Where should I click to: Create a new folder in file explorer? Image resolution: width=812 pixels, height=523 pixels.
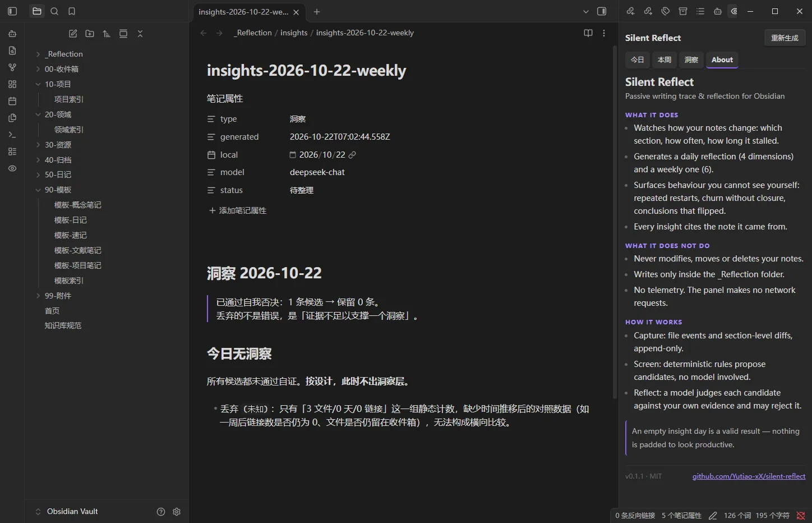coord(90,34)
